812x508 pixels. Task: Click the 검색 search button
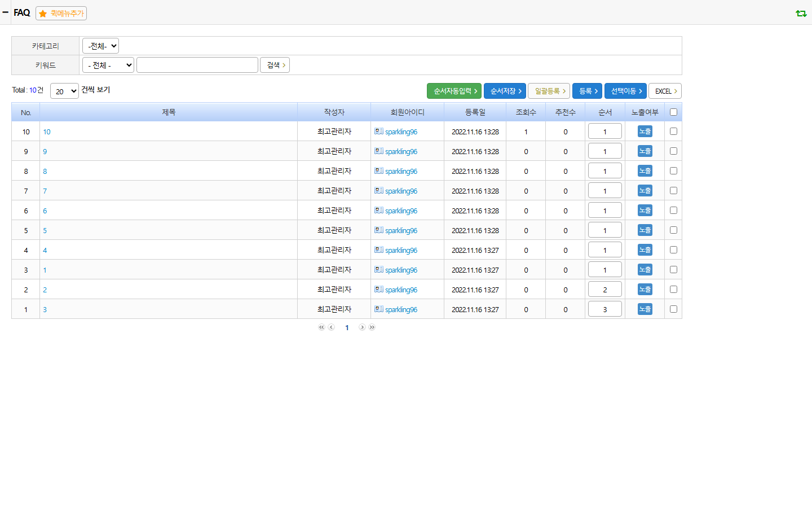[x=275, y=65]
